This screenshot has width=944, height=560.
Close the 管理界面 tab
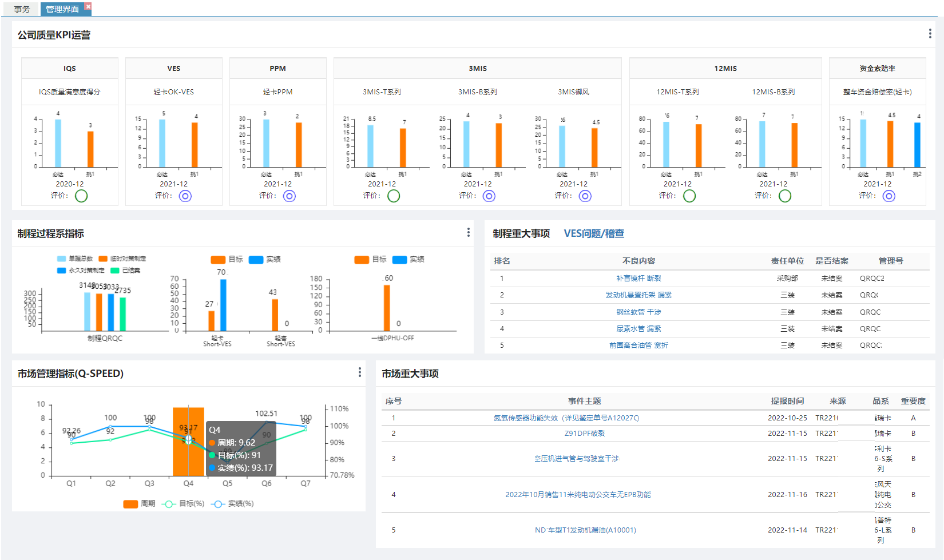point(88,6)
